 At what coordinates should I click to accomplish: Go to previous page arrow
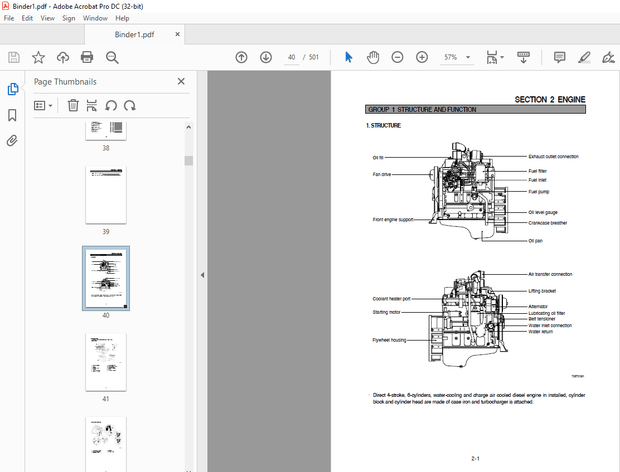point(241,58)
